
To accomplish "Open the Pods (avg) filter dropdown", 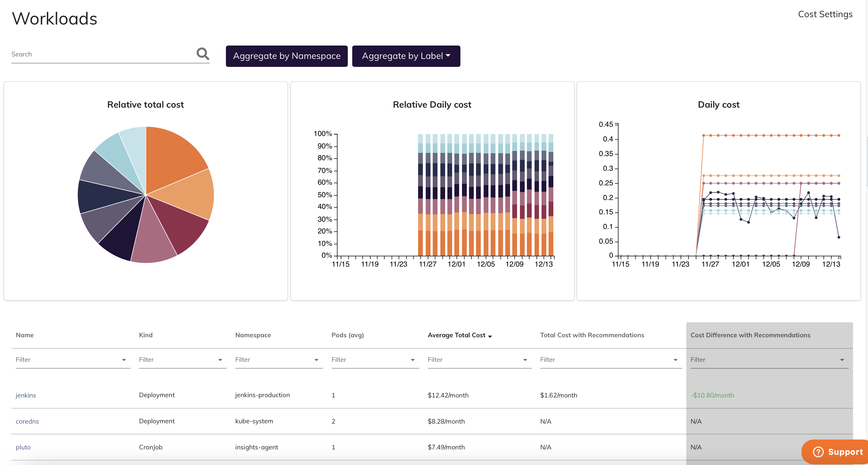I will 412,360.
